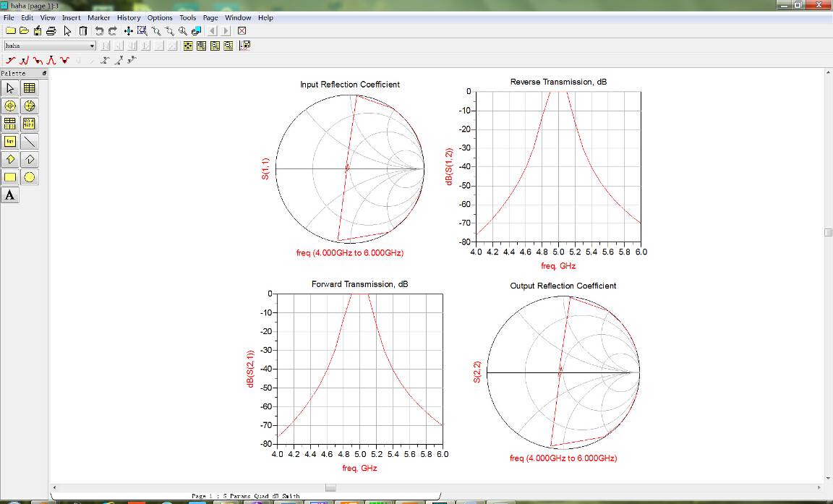
Task: Select the Forward Transmission, dB title
Action: [359, 284]
